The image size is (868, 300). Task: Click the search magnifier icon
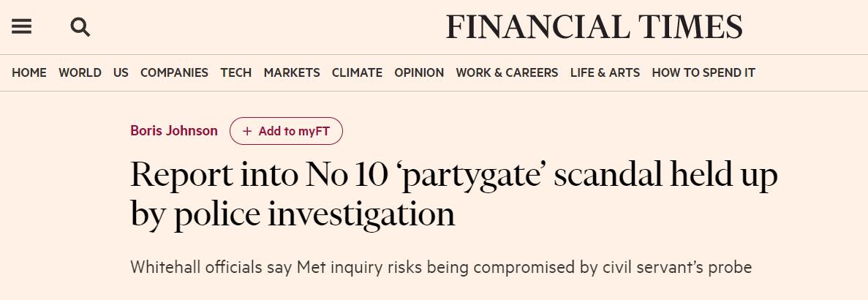coord(80,28)
